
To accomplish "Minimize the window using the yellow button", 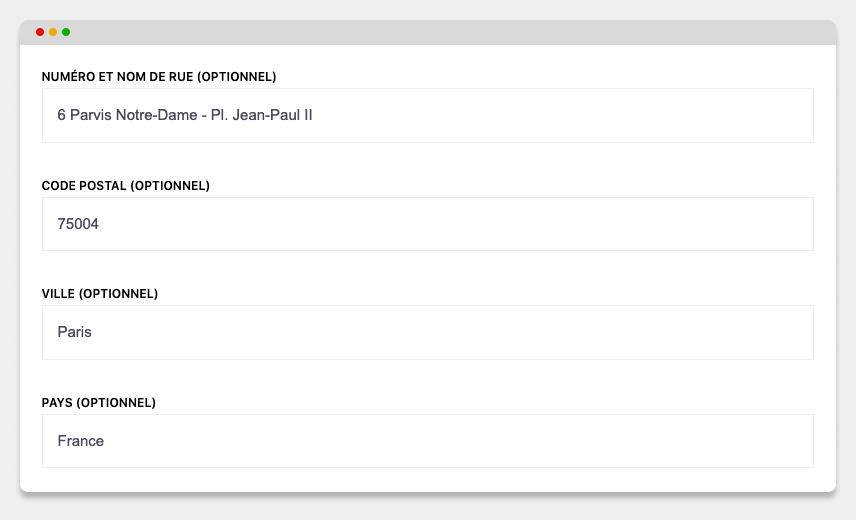I will pyautogui.click(x=53, y=32).
